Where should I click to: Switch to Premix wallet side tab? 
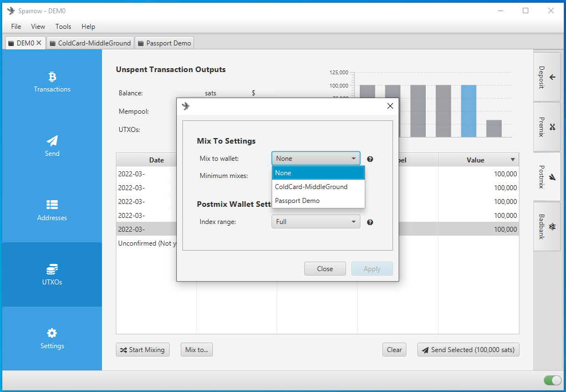[x=547, y=127]
